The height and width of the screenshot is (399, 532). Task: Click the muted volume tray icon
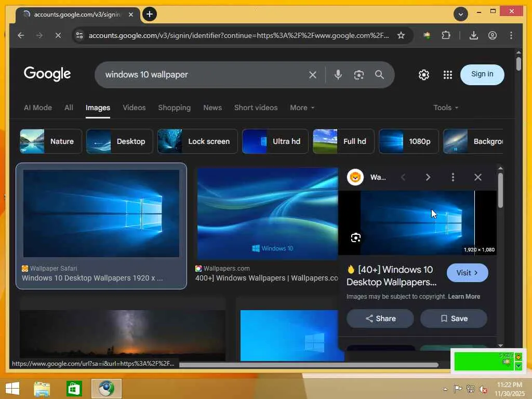pyautogui.click(x=483, y=389)
